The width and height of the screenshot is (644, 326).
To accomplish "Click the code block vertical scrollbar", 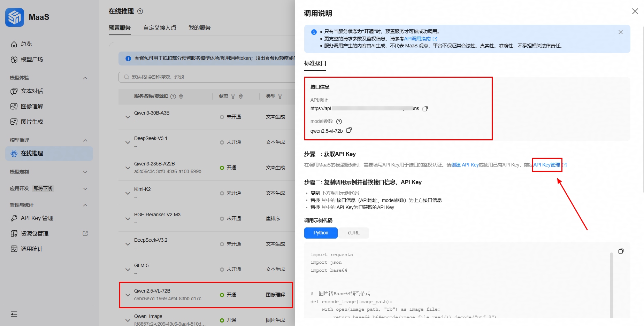I will click(x=612, y=285).
